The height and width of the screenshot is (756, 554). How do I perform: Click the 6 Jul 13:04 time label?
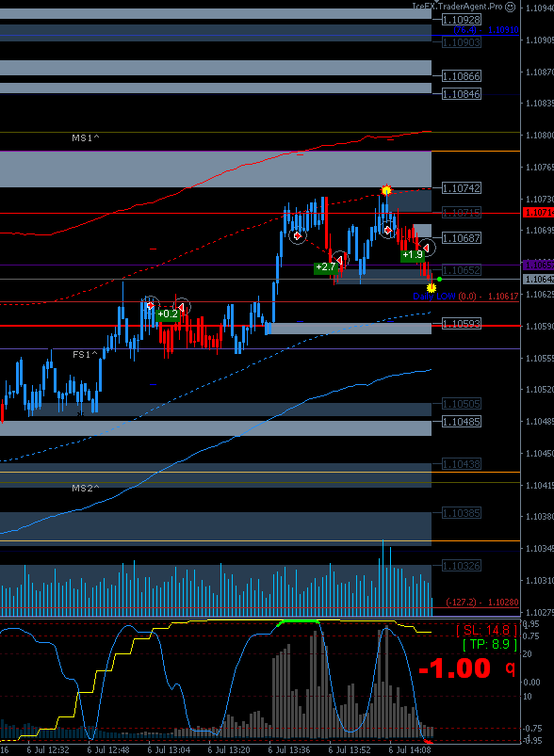pyautogui.click(x=169, y=750)
